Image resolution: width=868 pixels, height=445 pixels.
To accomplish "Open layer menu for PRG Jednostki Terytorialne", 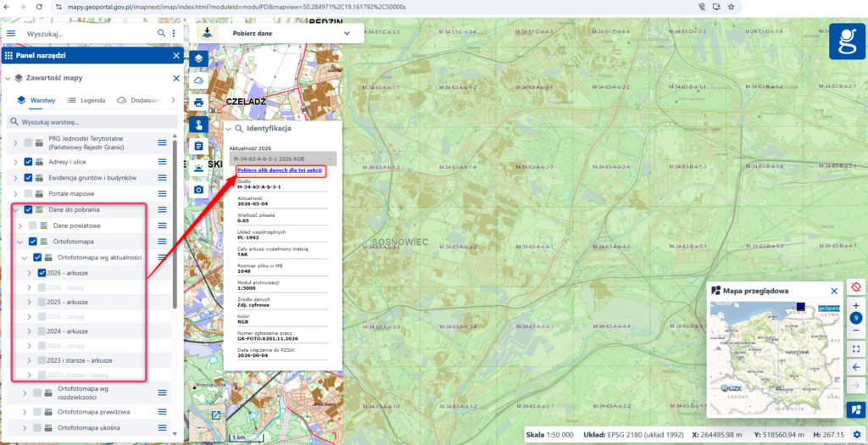I will (x=162, y=142).
